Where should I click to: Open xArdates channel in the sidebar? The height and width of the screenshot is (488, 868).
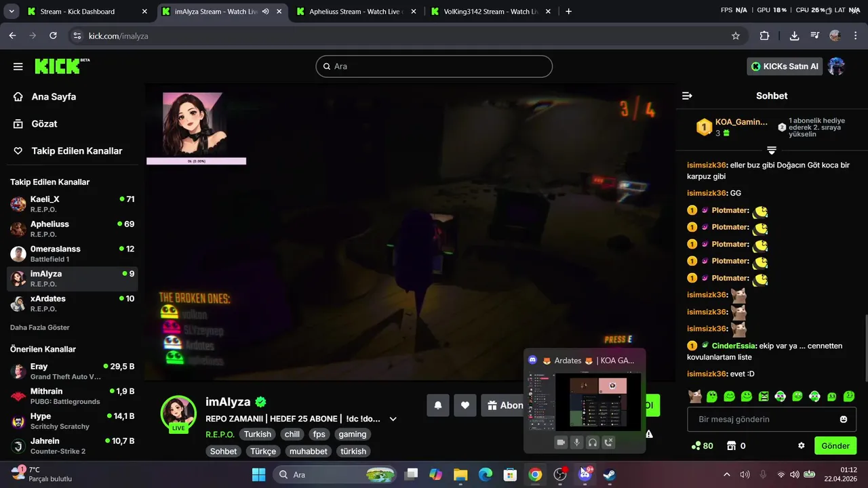(72, 304)
